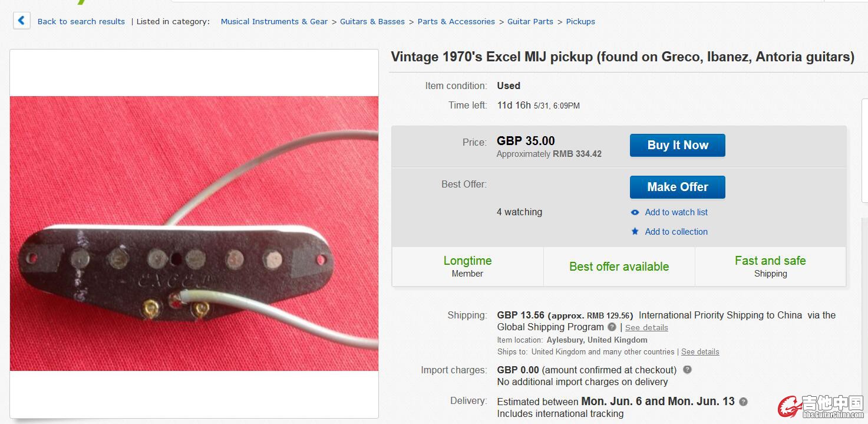868x424 pixels.
Task: Expand shipping See details link
Action: tap(646, 327)
